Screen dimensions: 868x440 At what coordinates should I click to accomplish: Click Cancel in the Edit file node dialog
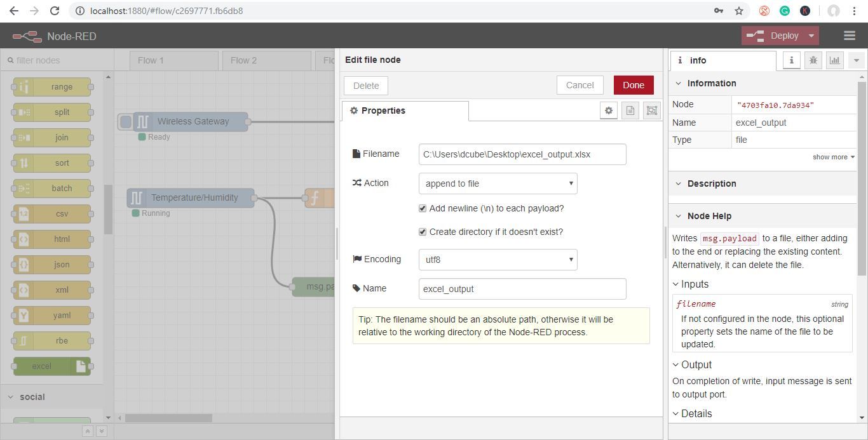580,85
